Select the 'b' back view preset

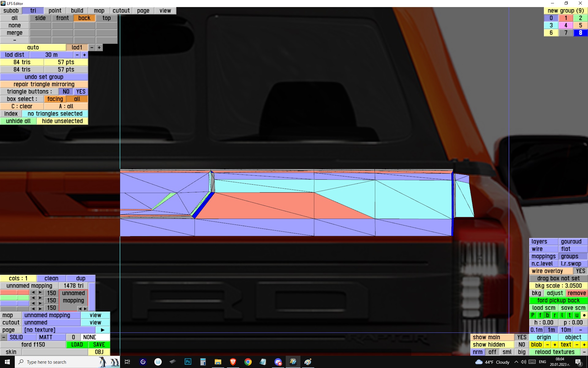tap(547, 315)
